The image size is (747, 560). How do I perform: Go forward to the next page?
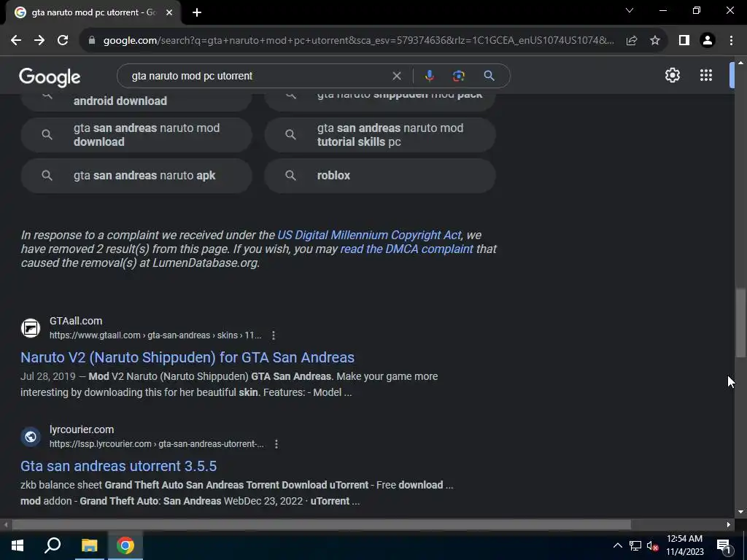39,41
